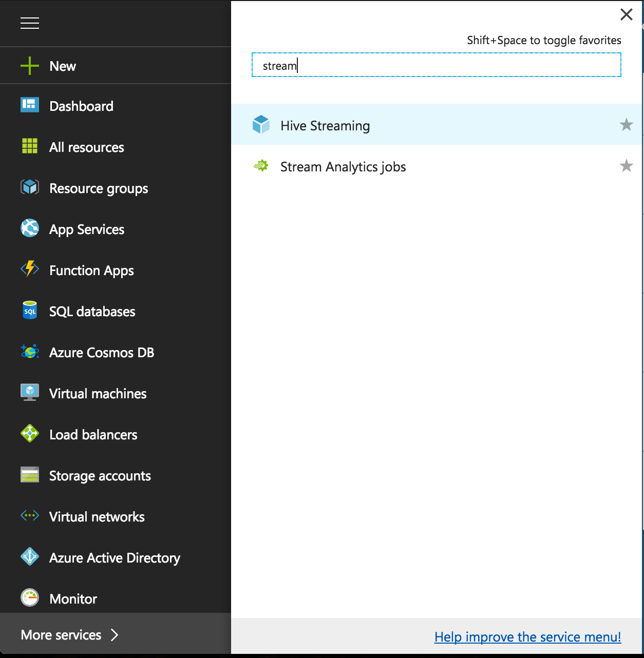644x658 pixels.
Task: Open SQL databases menu item
Action: 92,312
